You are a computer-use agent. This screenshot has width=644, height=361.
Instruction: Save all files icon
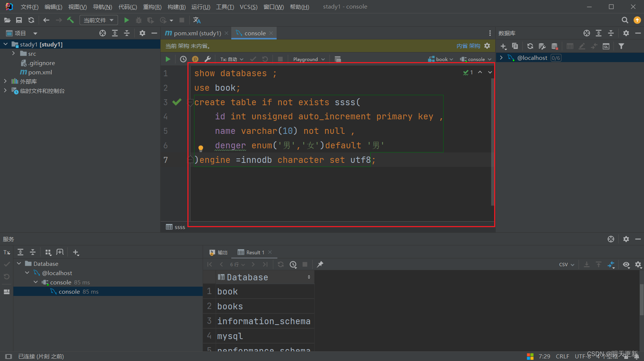(19, 20)
